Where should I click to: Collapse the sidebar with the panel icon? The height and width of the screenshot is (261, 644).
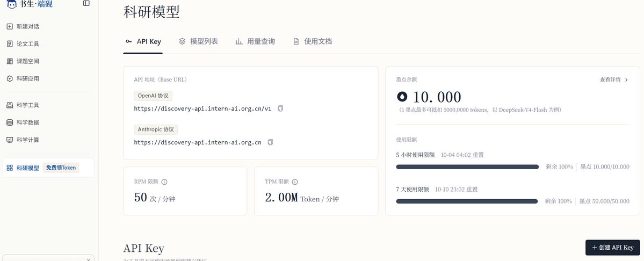point(86,3)
